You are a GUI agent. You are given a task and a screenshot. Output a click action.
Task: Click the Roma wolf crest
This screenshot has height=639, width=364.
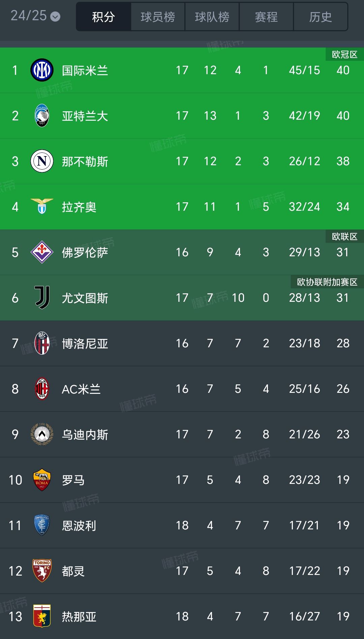[x=42, y=480]
